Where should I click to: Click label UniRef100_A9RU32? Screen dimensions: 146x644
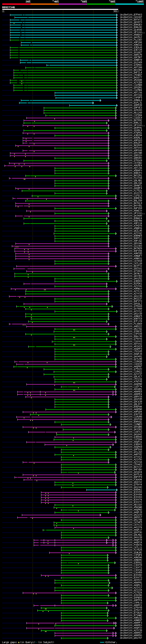click(131, 618)
